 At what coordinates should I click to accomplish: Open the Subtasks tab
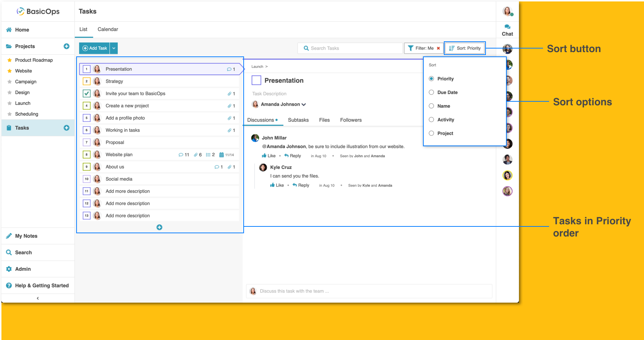pyautogui.click(x=298, y=120)
